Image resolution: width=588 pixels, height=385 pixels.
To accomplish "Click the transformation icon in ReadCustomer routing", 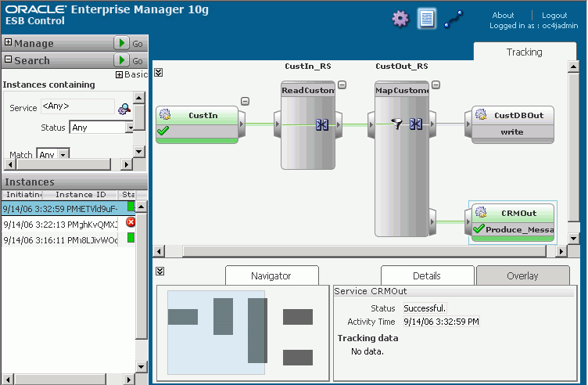I will pyautogui.click(x=321, y=124).
